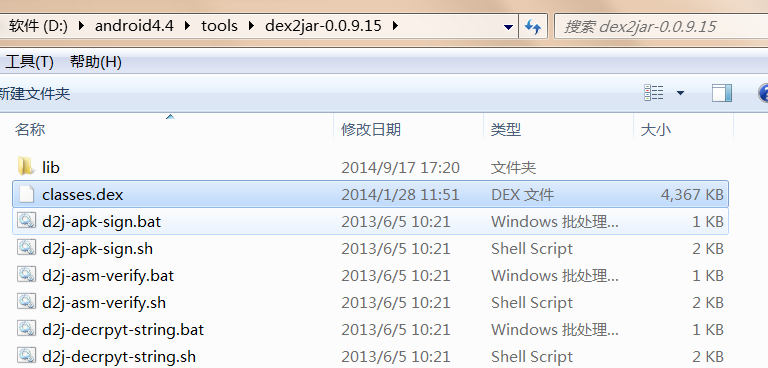Click the d2j-asm-verify.sh file name
The width and height of the screenshot is (768, 368).
tap(104, 302)
